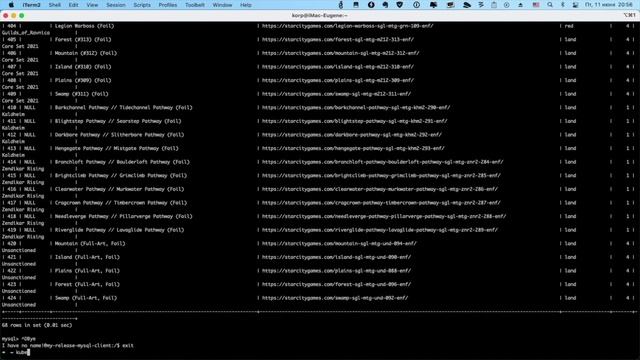Click the cragcrown-pathway URL
Screen dimensions: 640x360
pyautogui.click(x=381, y=203)
